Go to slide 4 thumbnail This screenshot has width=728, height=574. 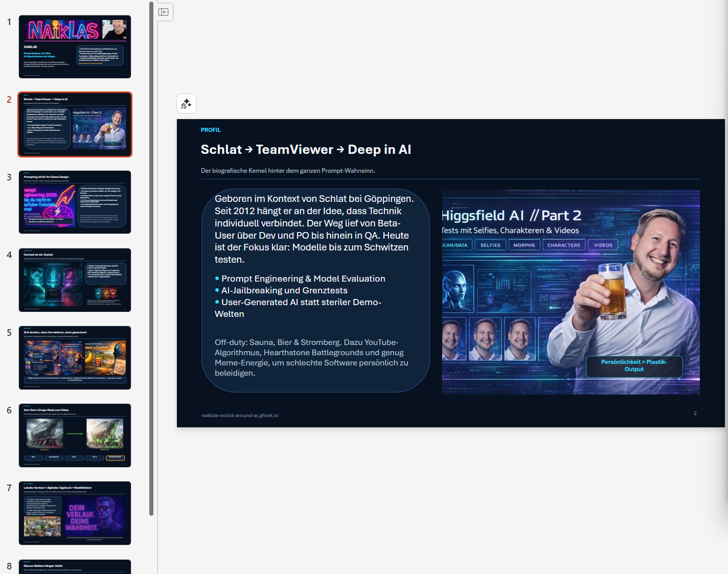[x=75, y=280]
